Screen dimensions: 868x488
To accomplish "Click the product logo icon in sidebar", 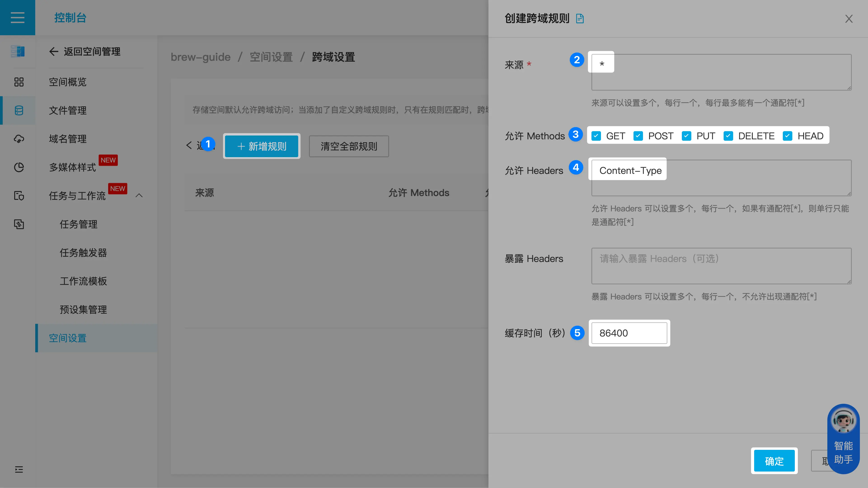I will tap(18, 51).
